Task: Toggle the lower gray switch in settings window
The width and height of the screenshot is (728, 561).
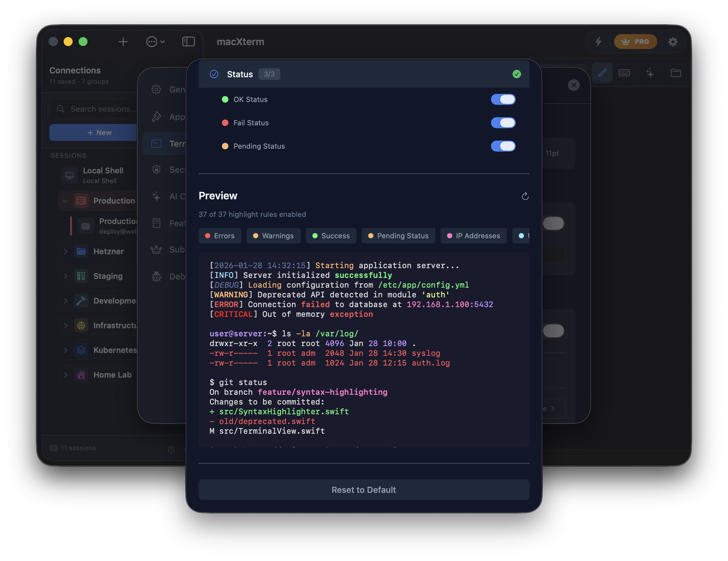Action: [553, 331]
